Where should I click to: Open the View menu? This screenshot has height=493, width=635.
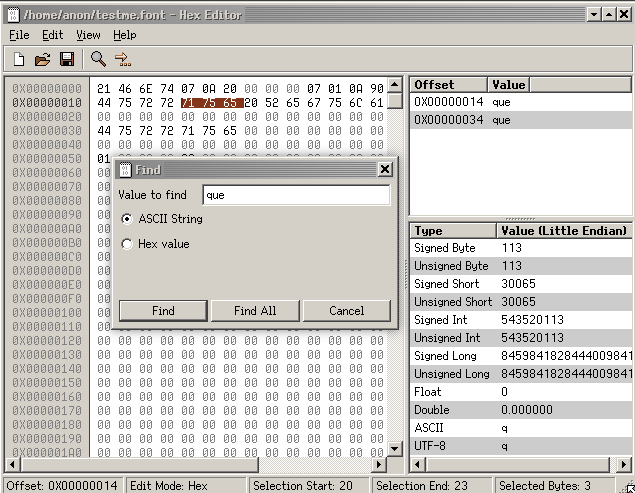(88, 35)
